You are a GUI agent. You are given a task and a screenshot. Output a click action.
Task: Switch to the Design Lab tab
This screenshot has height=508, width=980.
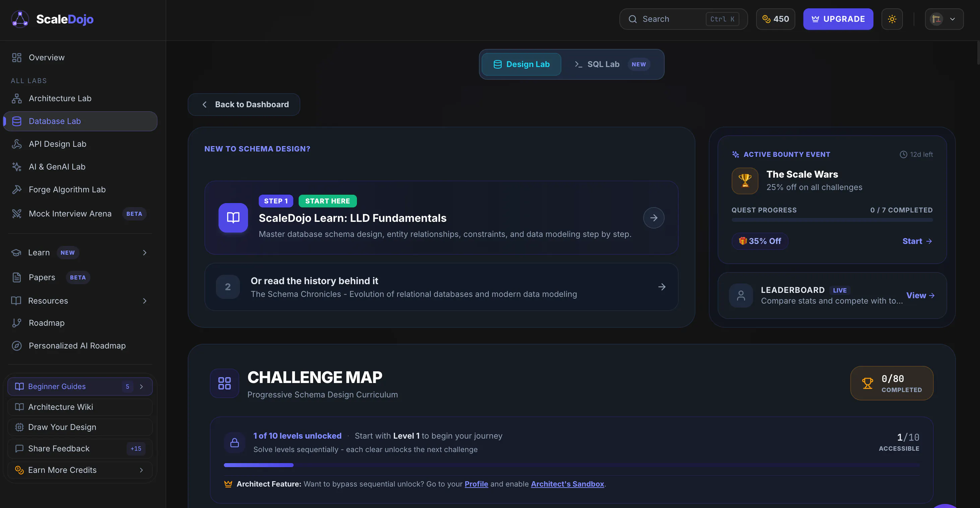coord(521,64)
